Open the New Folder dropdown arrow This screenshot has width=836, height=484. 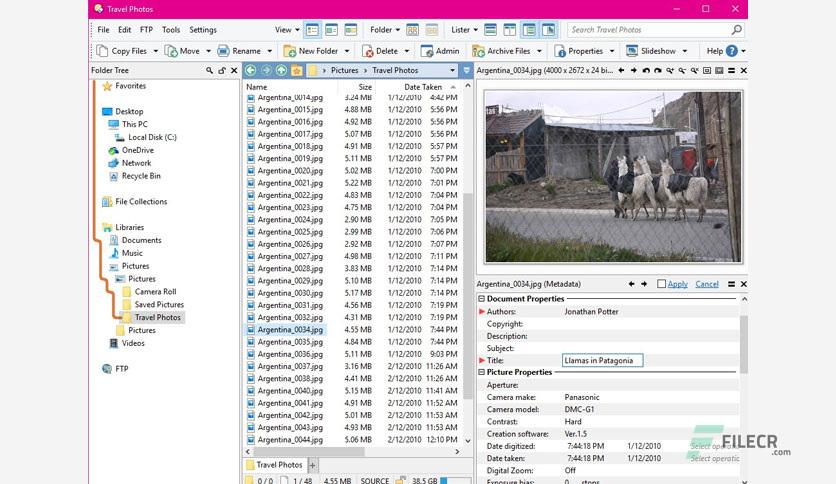pyautogui.click(x=347, y=51)
